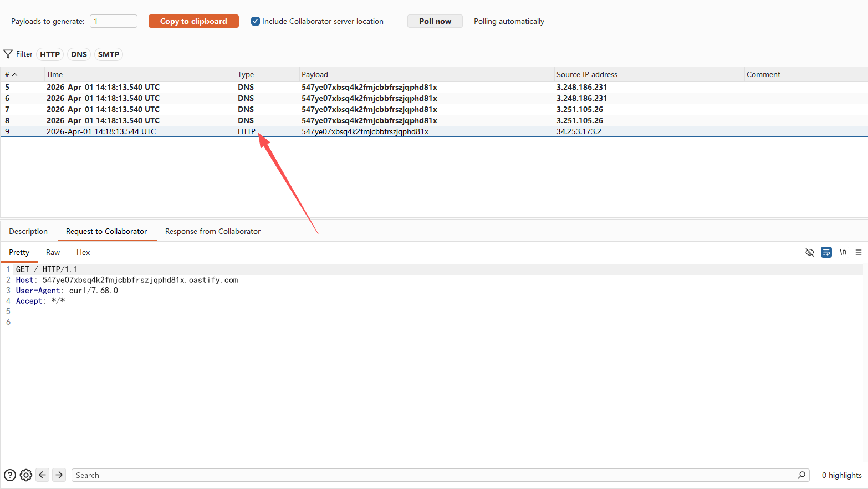The image size is (868, 489).
Task: Switch to Response from Collaborator tab
Action: click(212, 232)
